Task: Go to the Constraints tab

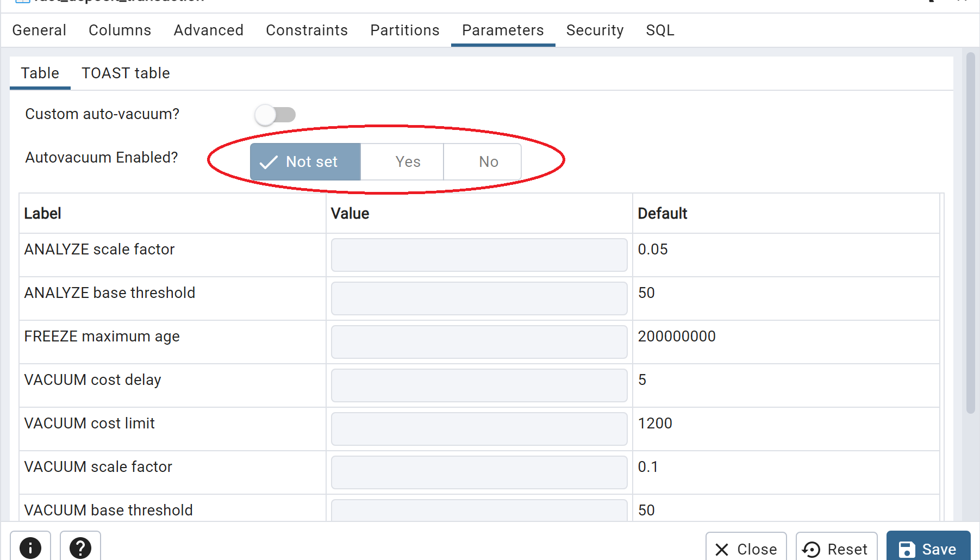Action: point(307,30)
